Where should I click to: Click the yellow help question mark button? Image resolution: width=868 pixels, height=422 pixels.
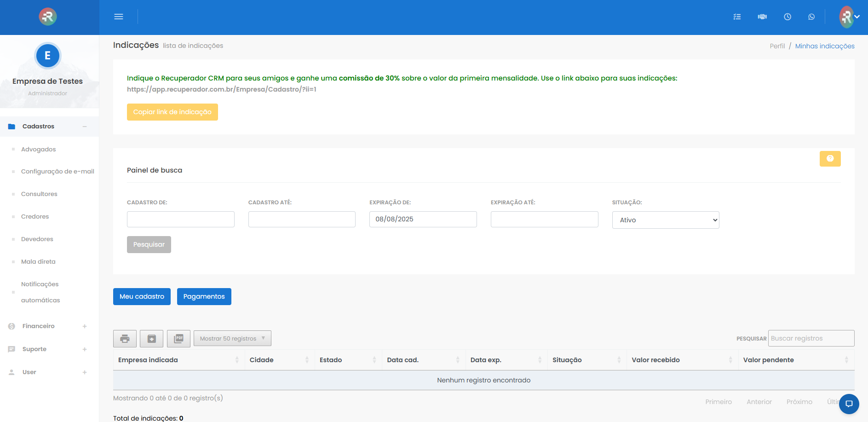[x=830, y=159]
